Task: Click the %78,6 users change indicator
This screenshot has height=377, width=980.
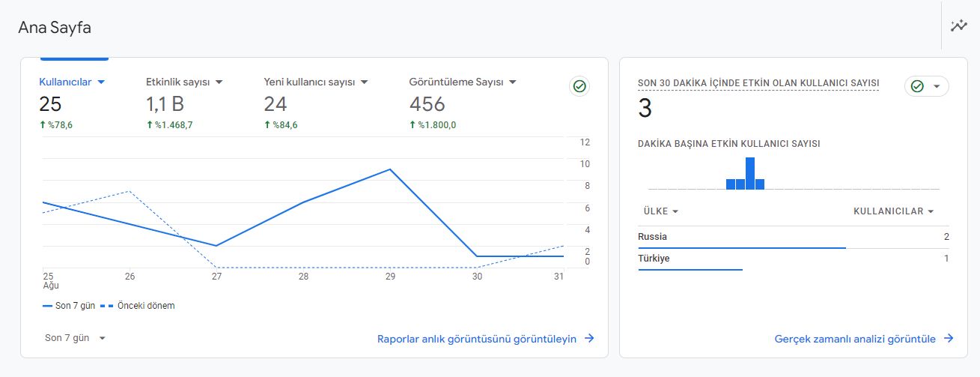Action: point(56,125)
